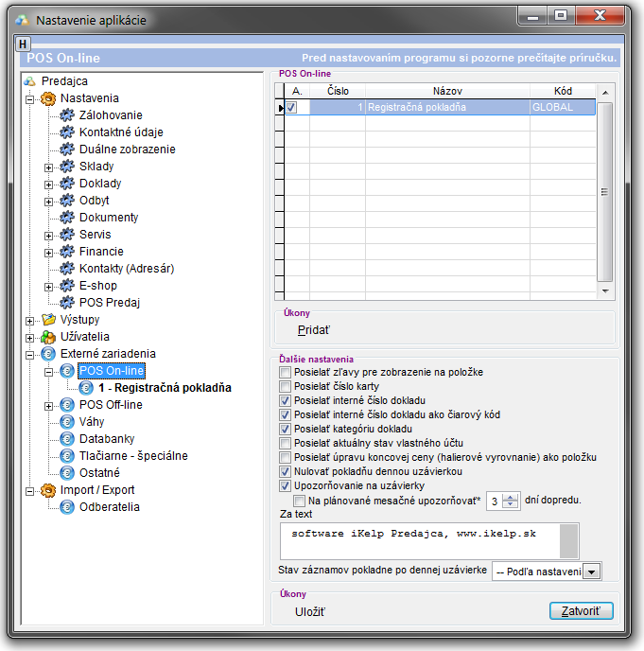Click the H icon in top-left toolbar
The width and height of the screenshot is (644, 651).
point(24,44)
